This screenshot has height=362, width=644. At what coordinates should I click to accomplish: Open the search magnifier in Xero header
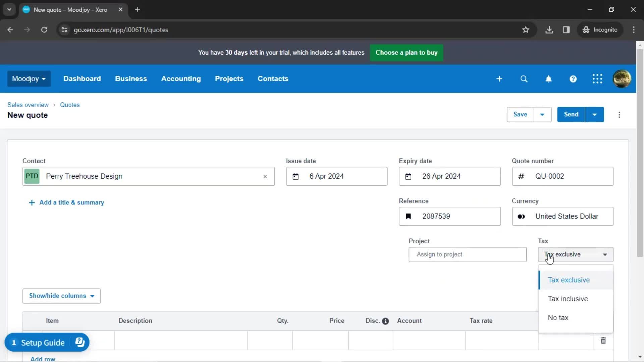pyautogui.click(x=524, y=79)
